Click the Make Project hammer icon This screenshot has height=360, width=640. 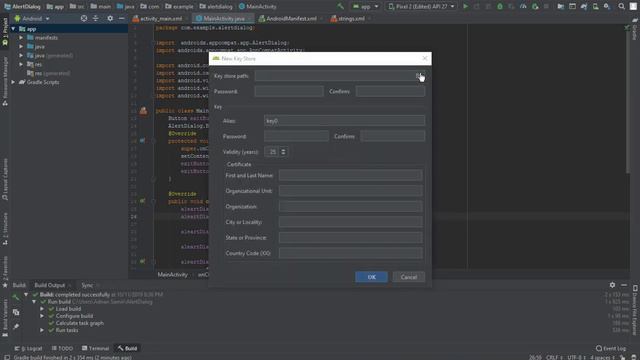[340, 7]
